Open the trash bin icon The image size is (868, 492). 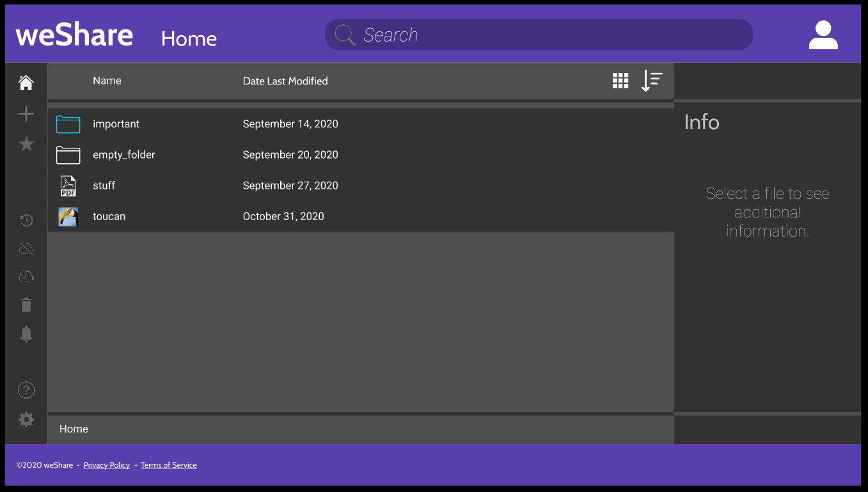tap(26, 305)
